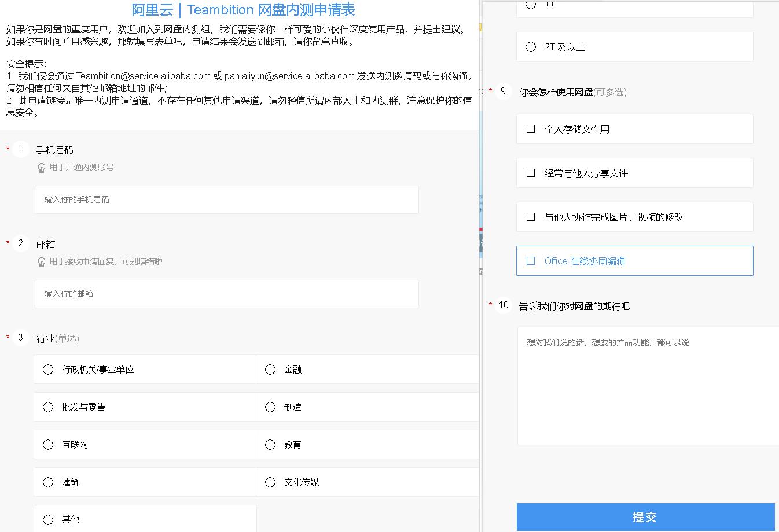Click the lightbulb hint icon under 邮箱

(41, 261)
